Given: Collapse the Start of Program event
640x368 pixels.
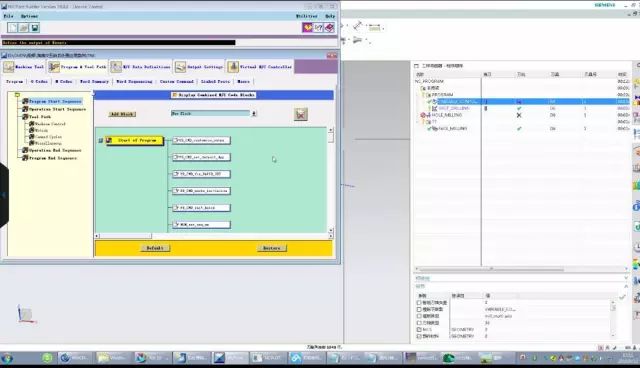Looking at the screenshot, I should pyautogui.click(x=100, y=140).
